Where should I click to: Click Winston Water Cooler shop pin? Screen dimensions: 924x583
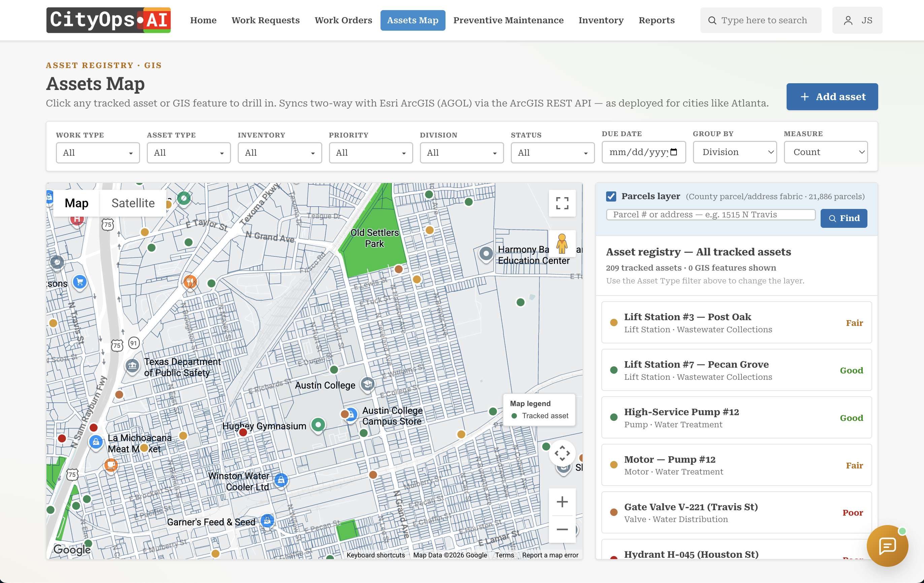coord(281,480)
